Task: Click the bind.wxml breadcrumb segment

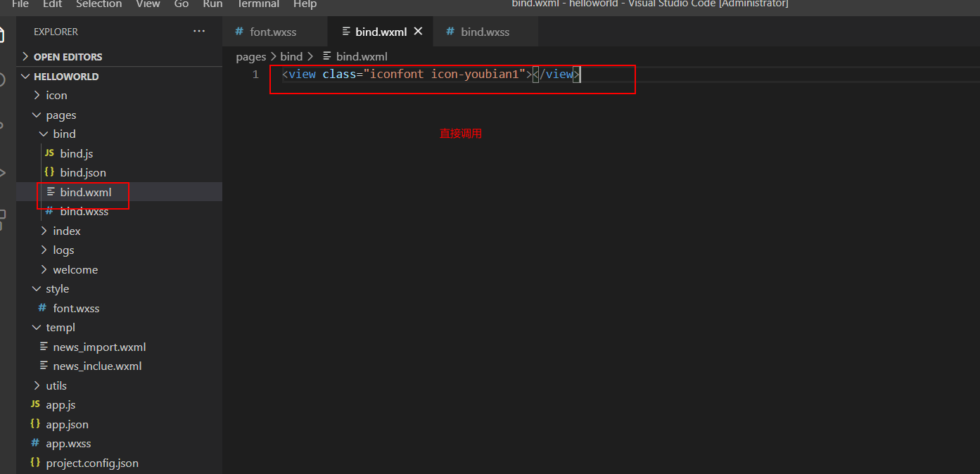Action: 362,57
